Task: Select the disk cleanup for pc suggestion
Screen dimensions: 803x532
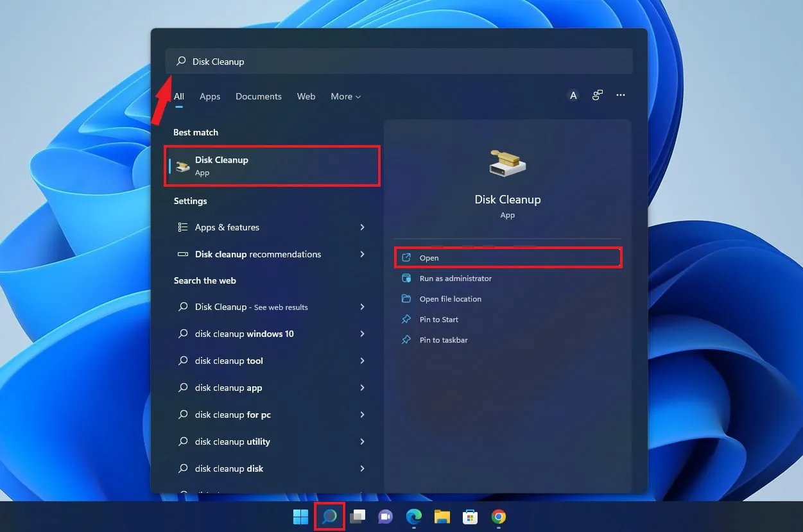Action: coord(272,415)
